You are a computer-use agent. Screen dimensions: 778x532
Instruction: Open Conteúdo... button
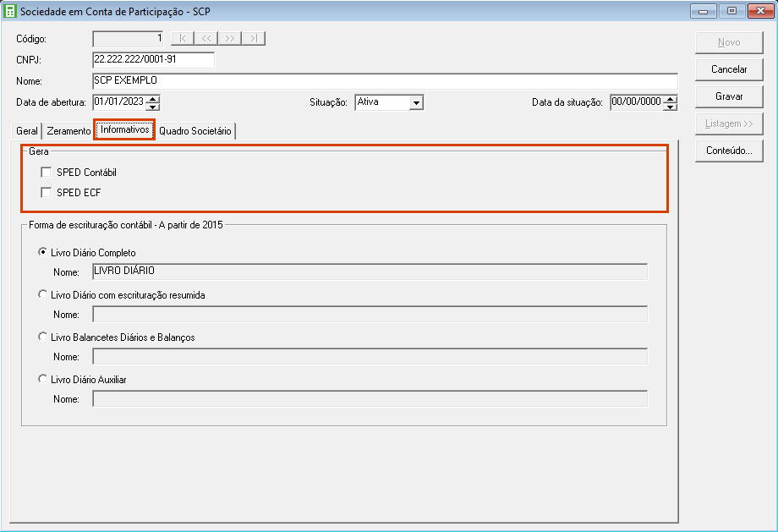tap(728, 151)
